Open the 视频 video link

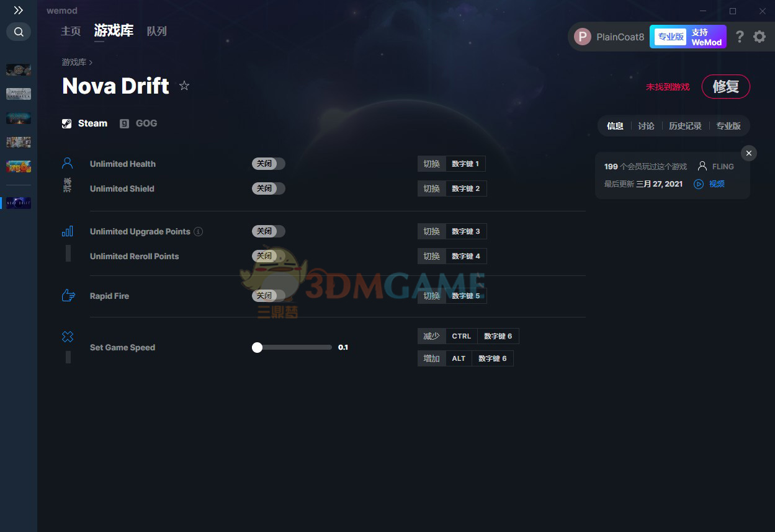coord(709,184)
